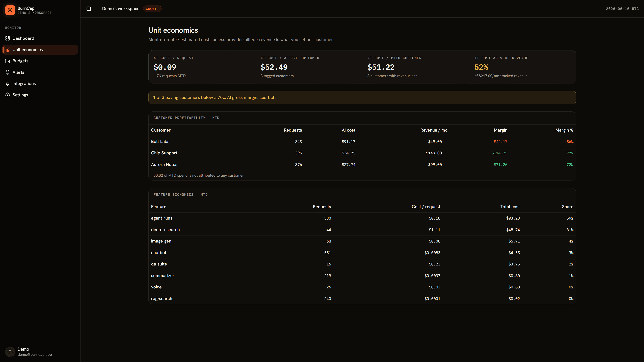Click the AI cost / paid customer card
The height and width of the screenshot is (362, 644).
tap(416, 67)
